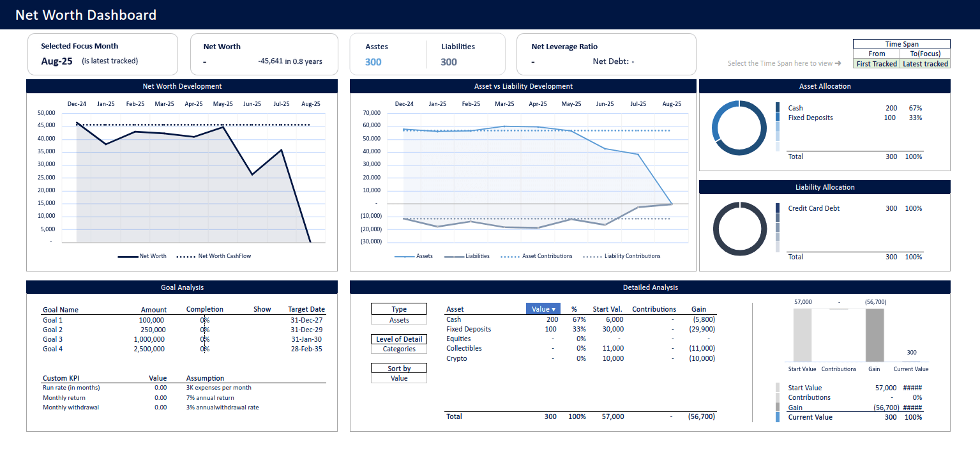Open the Level of Detail Categories selector
This screenshot has width=980, height=458.
[x=398, y=348]
